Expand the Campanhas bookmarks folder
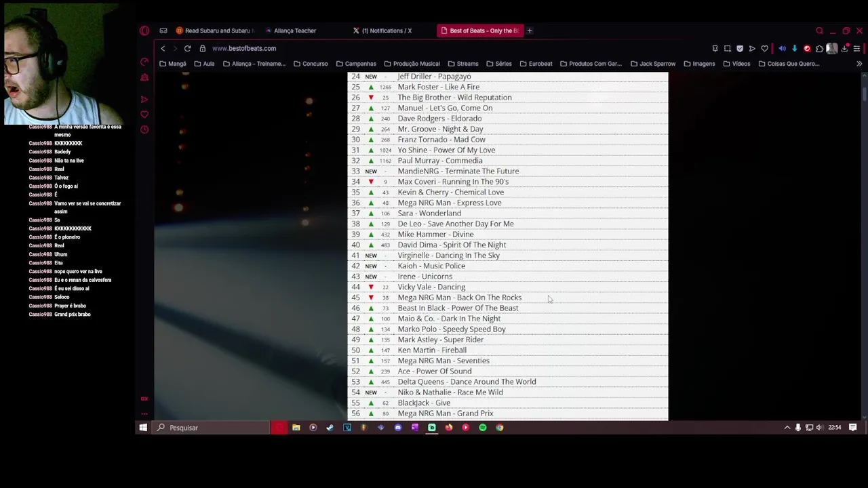Viewport: 868px width, 488px height. 356,64
